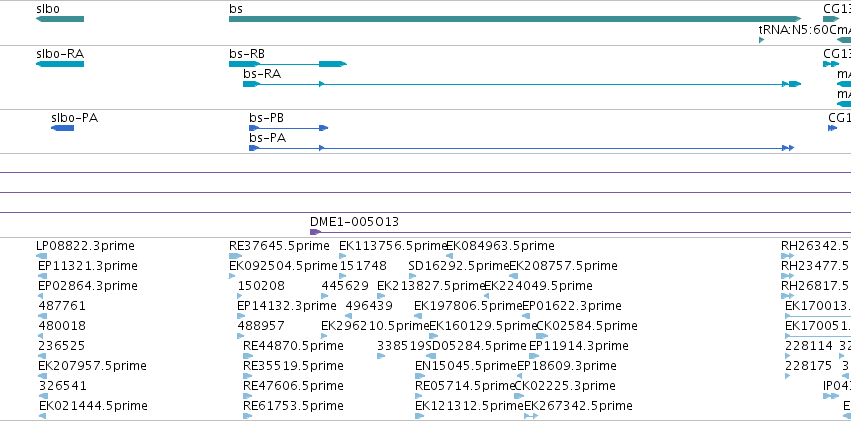Click the SD05284.5prime label

(x=477, y=346)
